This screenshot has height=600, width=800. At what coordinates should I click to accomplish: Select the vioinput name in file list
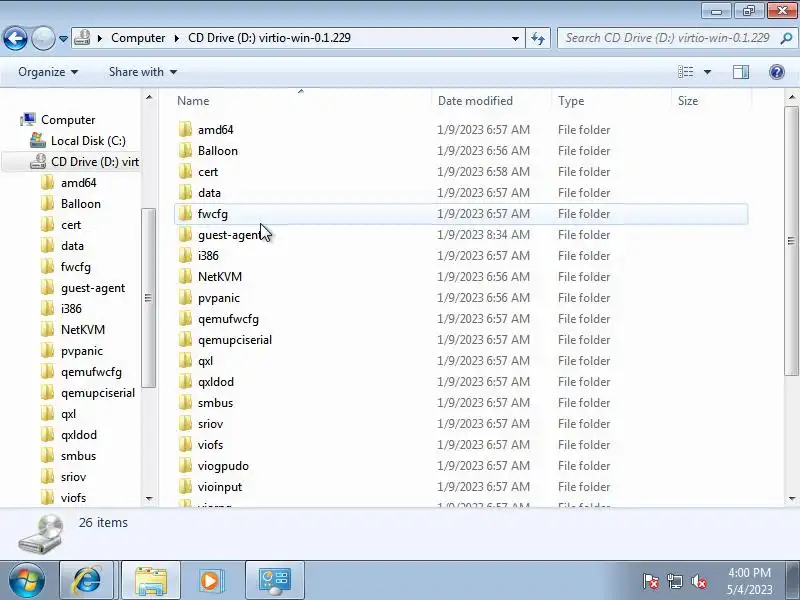click(x=220, y=487)
